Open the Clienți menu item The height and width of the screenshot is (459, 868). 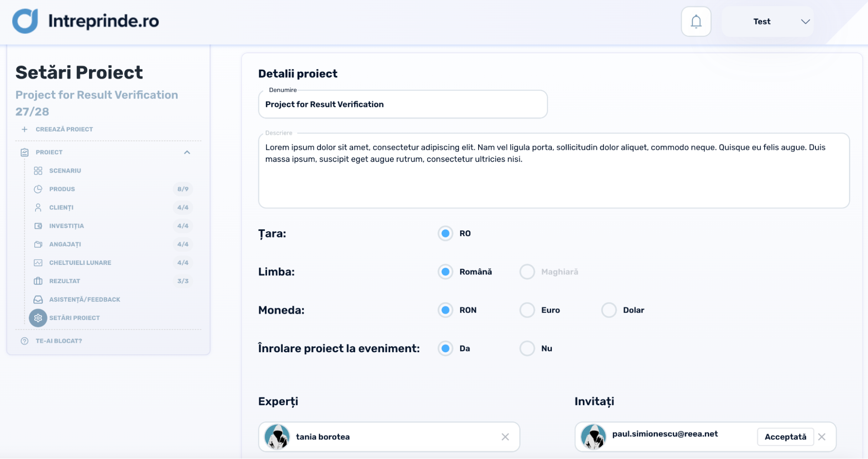click(61, 208)
